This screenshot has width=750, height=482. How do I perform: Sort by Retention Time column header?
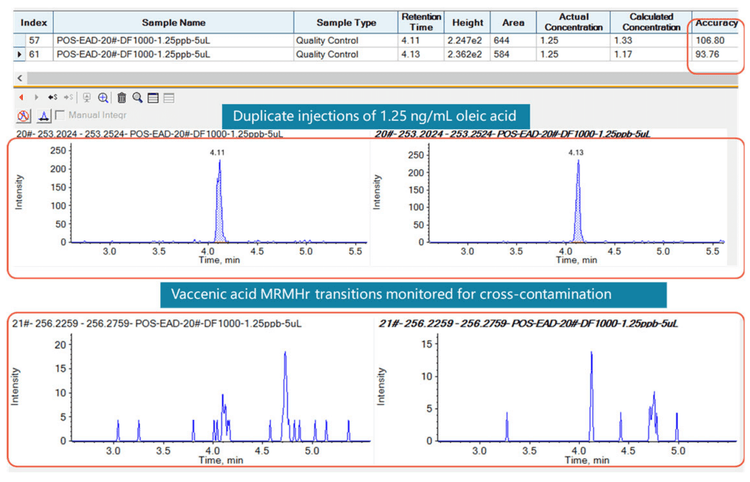point(421,22)
